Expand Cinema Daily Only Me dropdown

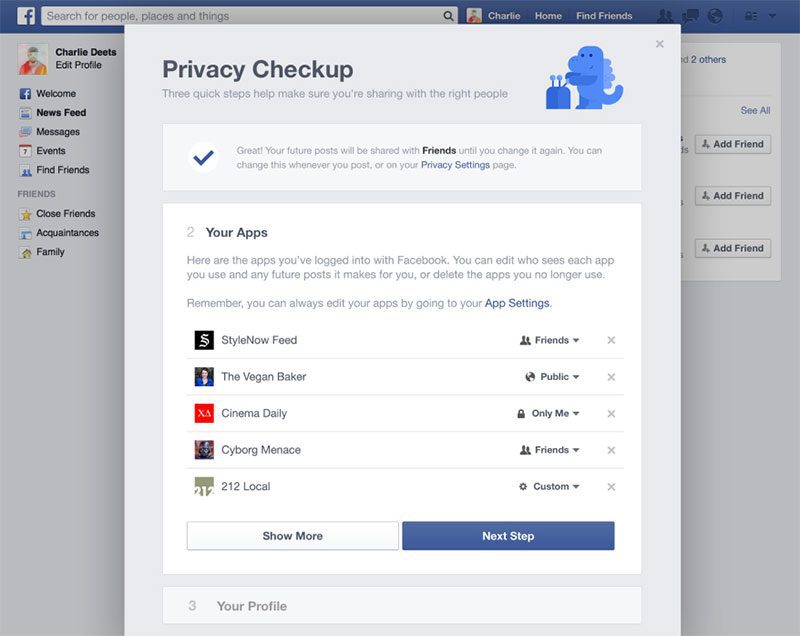549,414
